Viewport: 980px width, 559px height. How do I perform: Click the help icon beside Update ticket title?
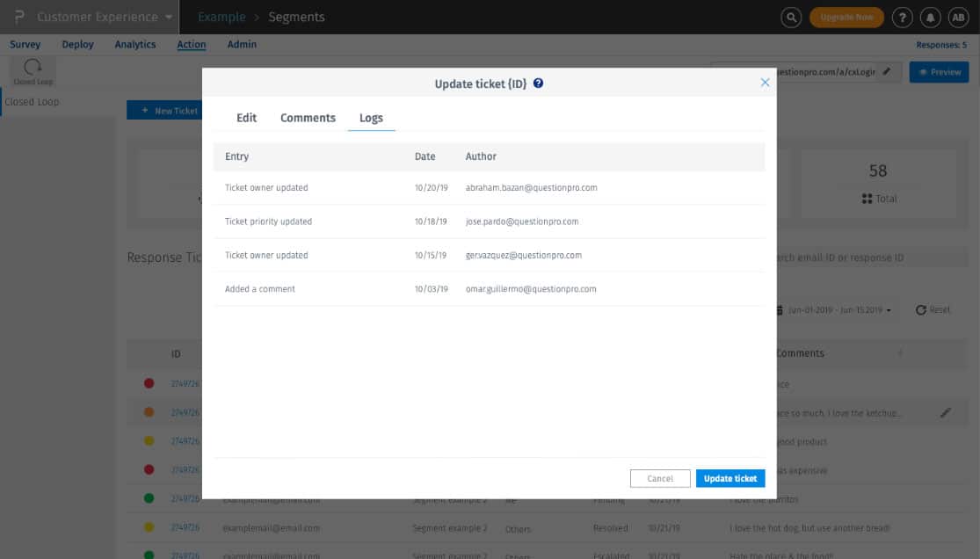coord(538,83)
